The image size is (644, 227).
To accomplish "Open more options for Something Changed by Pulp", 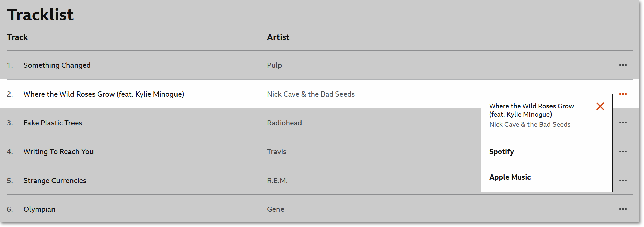I will 623,65.
